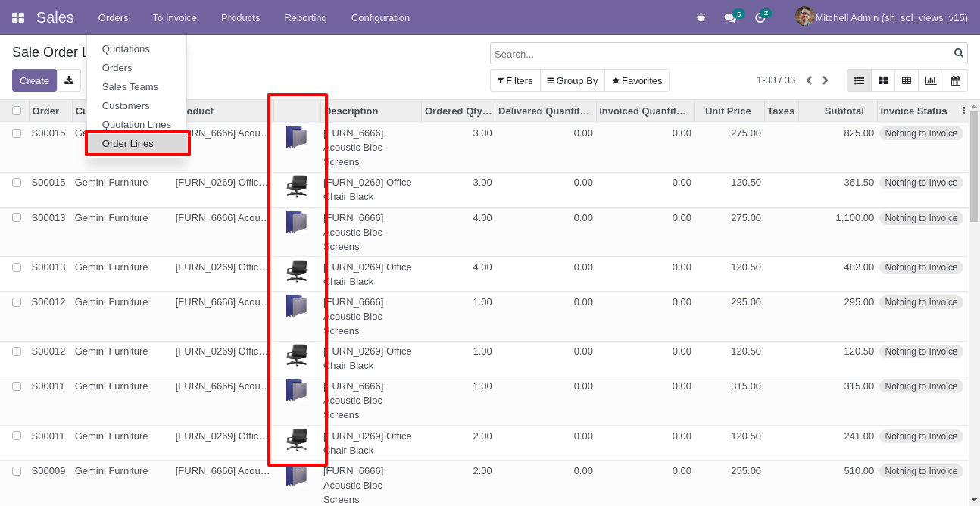Click the Sales app title
The width and height of the screenshot is (980, 506).
pyautogui.click(x=55, y=17)
